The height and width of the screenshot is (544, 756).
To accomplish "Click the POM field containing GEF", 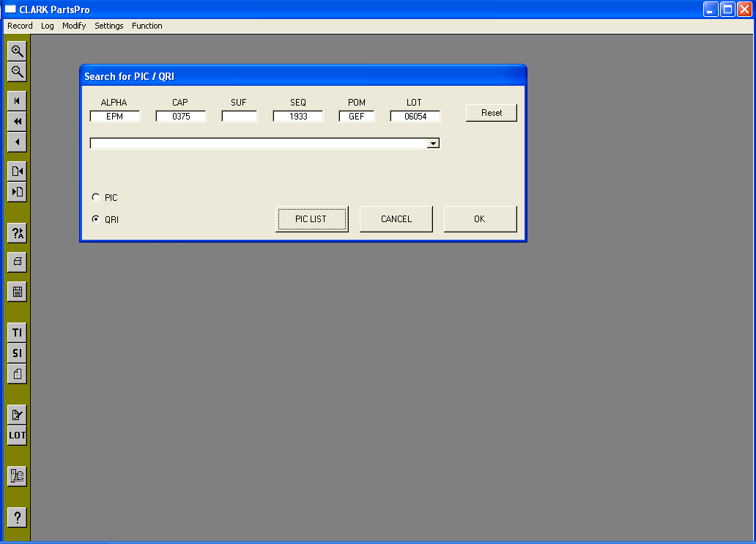I will (356, 117).
